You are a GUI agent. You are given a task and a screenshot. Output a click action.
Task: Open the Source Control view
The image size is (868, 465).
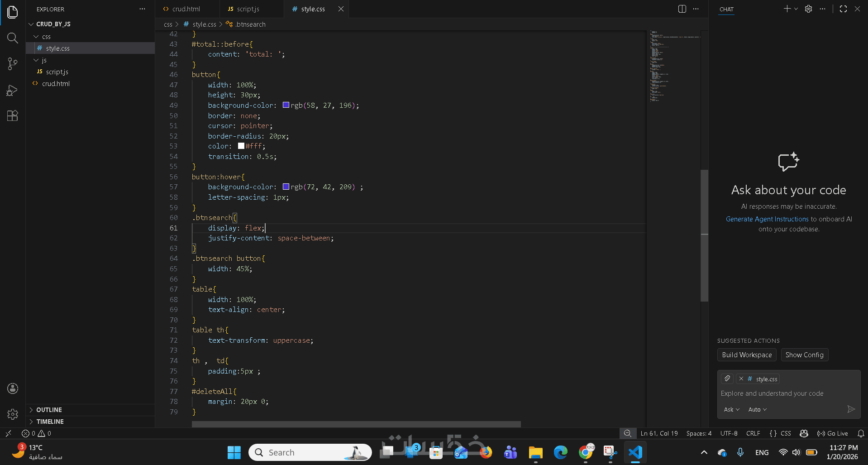13,64
